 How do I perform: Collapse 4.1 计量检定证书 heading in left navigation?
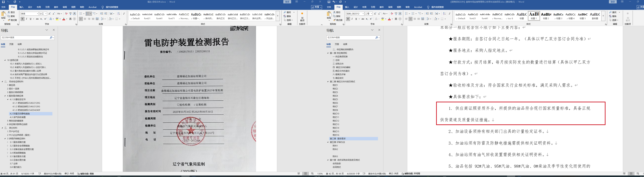(x=8, y=99)
